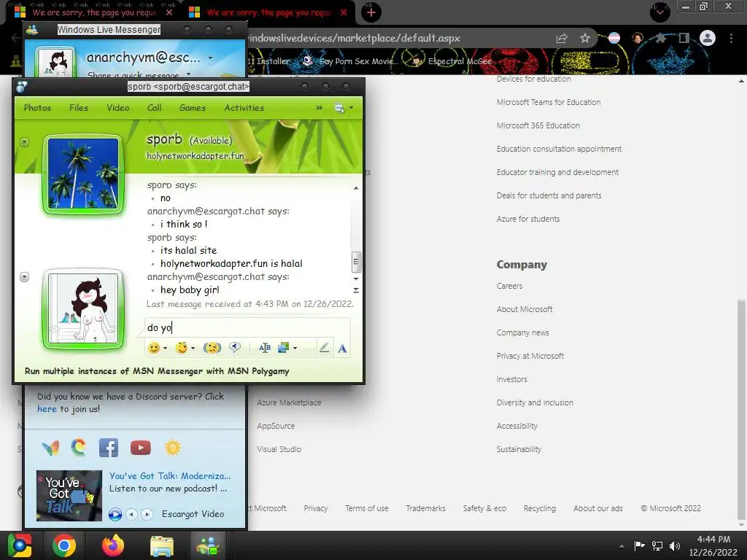This screenshot has height=560, width=747.
Task: Open the 'Careers' link under Company
Action: [509, 286]
